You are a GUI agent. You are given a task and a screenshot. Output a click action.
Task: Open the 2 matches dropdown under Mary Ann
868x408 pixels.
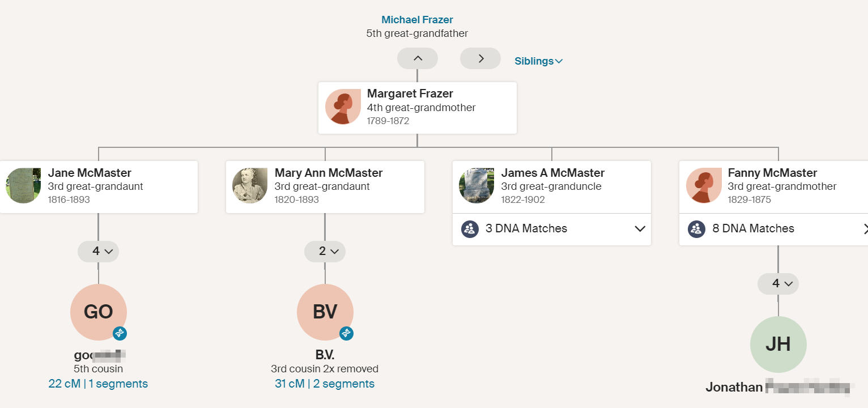point(325,251)
